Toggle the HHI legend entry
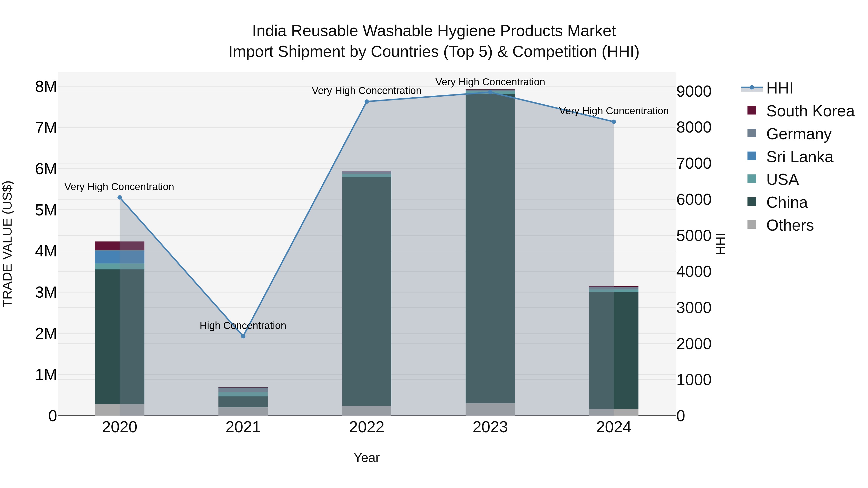 (x=767, y=88)
